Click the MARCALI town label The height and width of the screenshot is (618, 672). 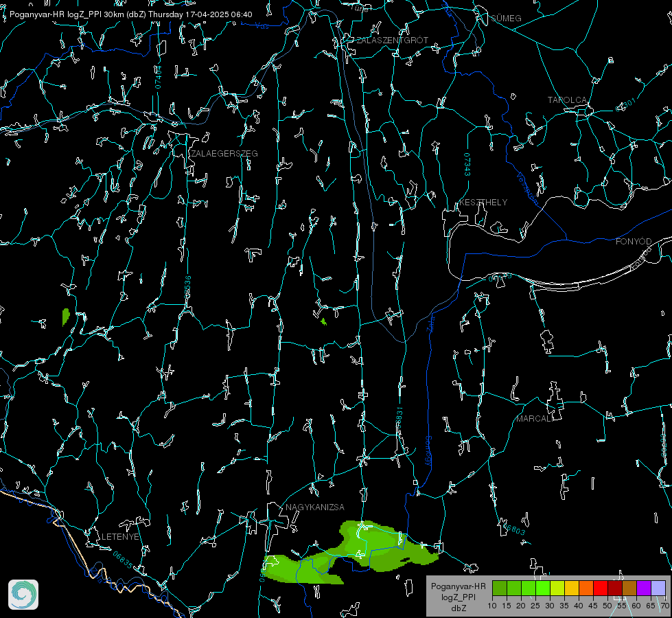click(x=535, y=419)
